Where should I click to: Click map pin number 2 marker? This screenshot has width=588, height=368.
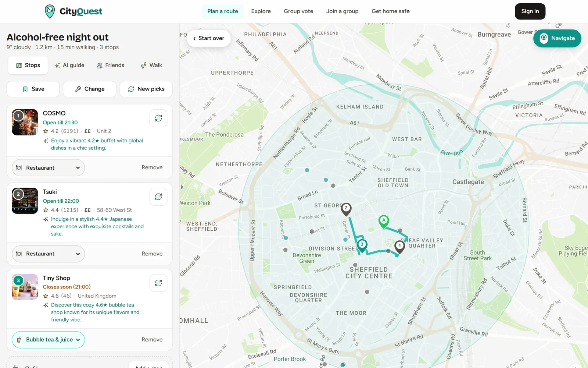coord(346,209)
